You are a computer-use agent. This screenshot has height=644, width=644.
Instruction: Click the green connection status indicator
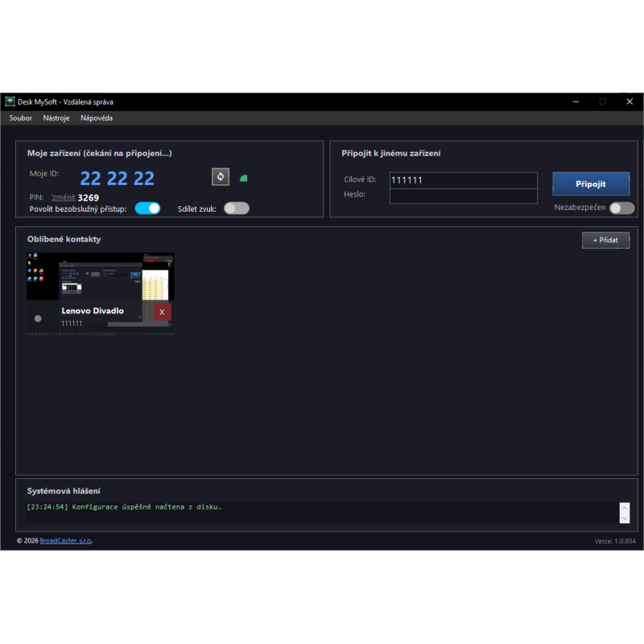(x=244, y=178)
